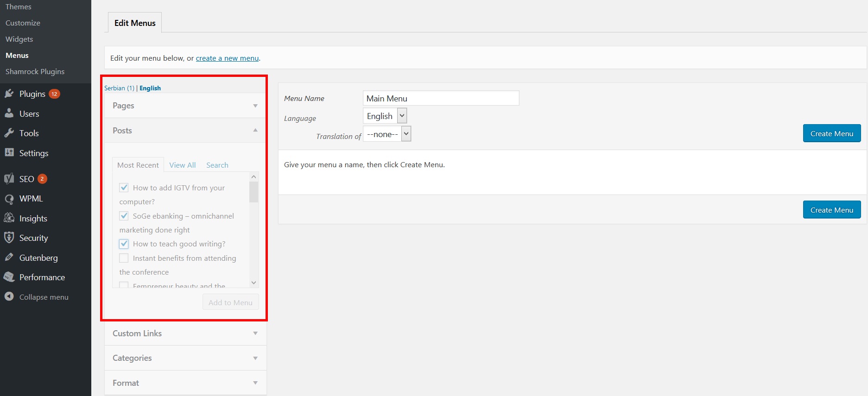This screenshot has height=396, width=868.
Task: Click Collapse menu text in sidebar
Action: coord(44,297)
